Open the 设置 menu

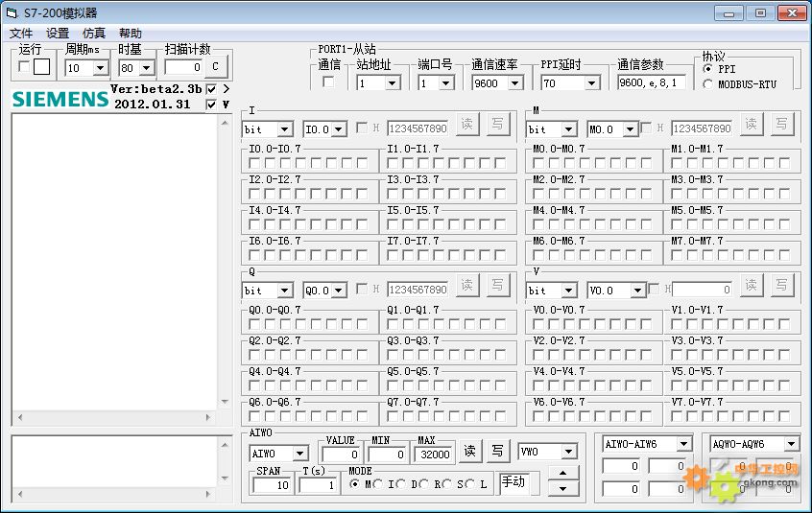pyautogui.click(x=57, y=34)
